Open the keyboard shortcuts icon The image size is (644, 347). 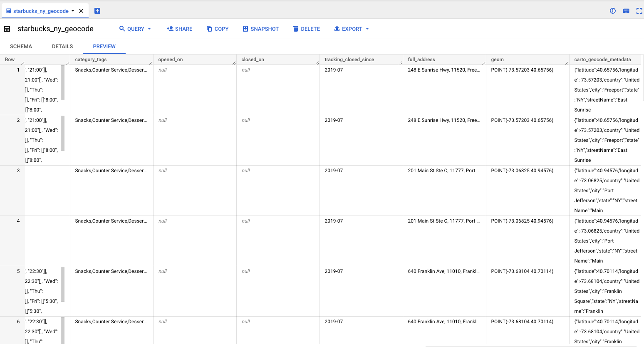tap(626, 11)
